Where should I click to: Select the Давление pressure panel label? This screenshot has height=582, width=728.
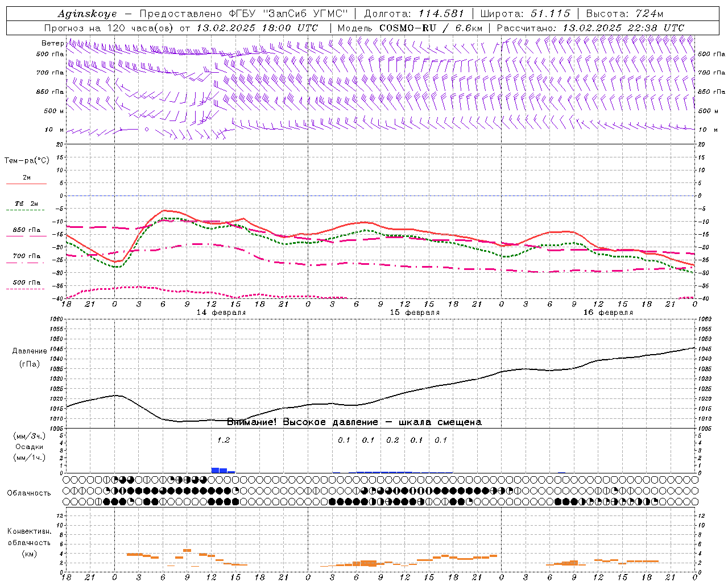[x=30, y=351]
